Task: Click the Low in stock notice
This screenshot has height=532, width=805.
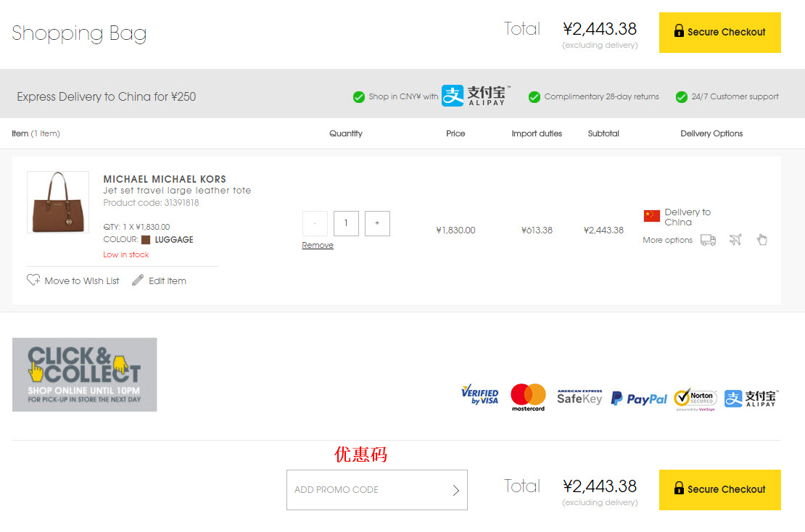Action: [125, 254]
